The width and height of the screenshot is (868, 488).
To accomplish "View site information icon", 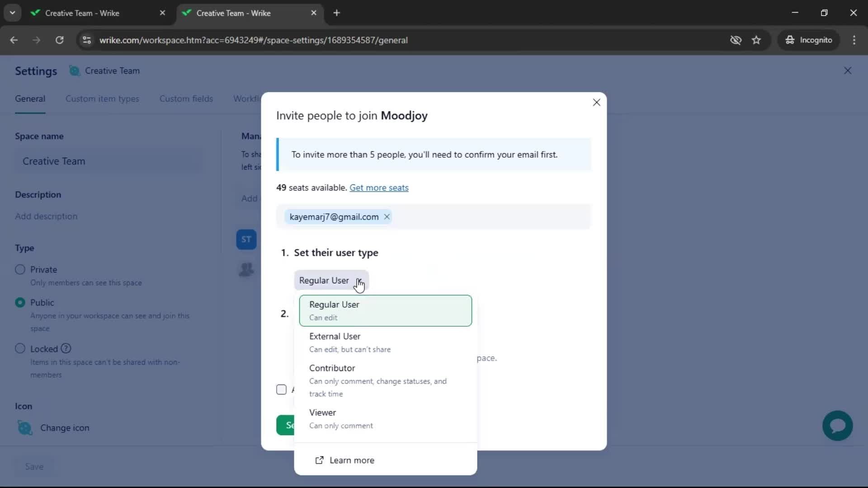I will (x=87, y=40).
